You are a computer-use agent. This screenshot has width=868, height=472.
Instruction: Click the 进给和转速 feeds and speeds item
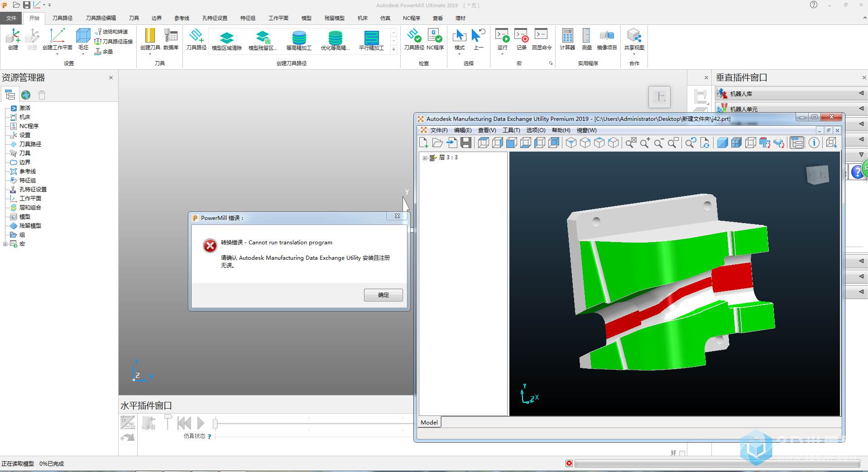[x=111, y=32]
